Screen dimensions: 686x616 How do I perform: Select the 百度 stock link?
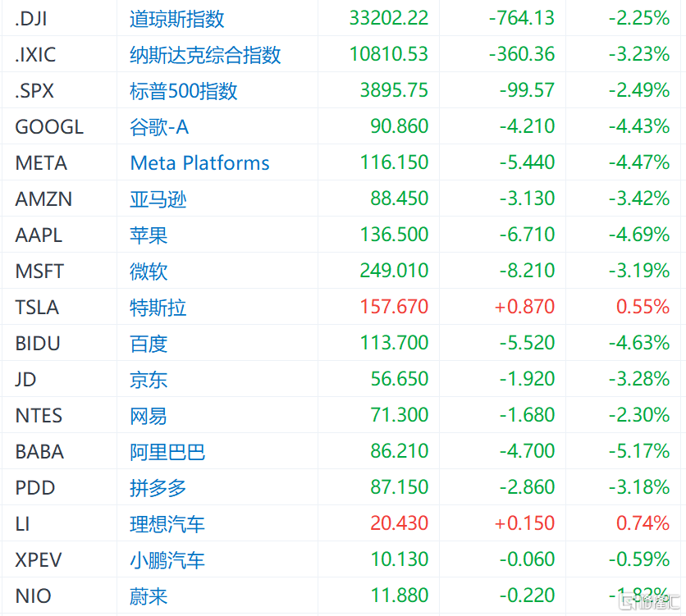coord(149,344)
